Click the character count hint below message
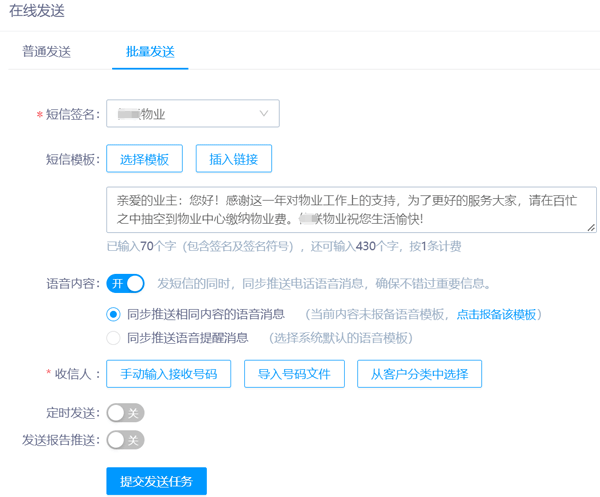Image resolution: width=600 pixels, height=497 pixels. 284,246
